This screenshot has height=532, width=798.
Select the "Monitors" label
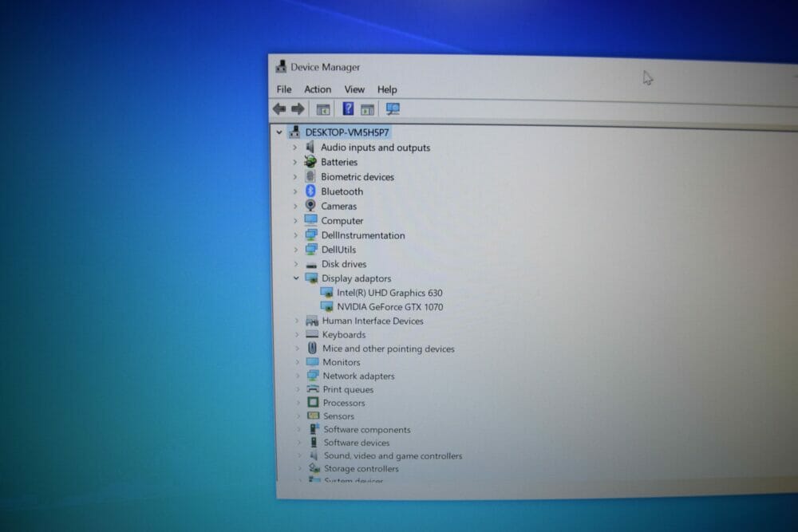tap(341, 362)
